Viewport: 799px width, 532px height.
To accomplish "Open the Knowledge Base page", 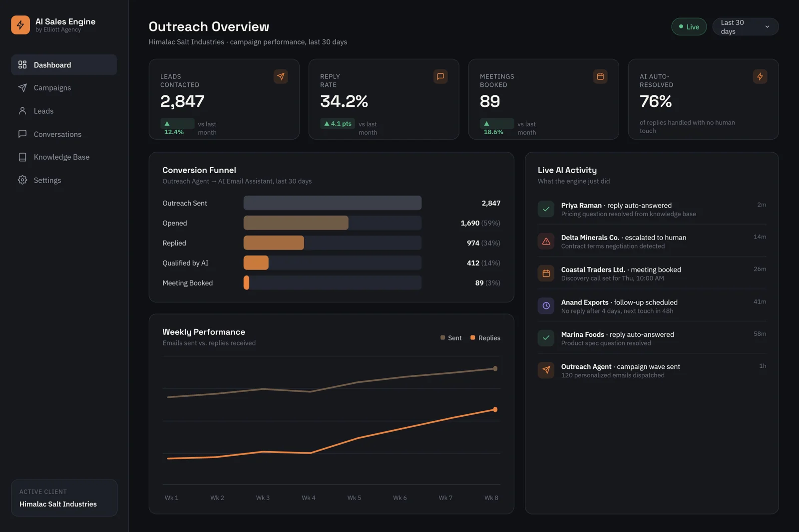I will point(64,157).
